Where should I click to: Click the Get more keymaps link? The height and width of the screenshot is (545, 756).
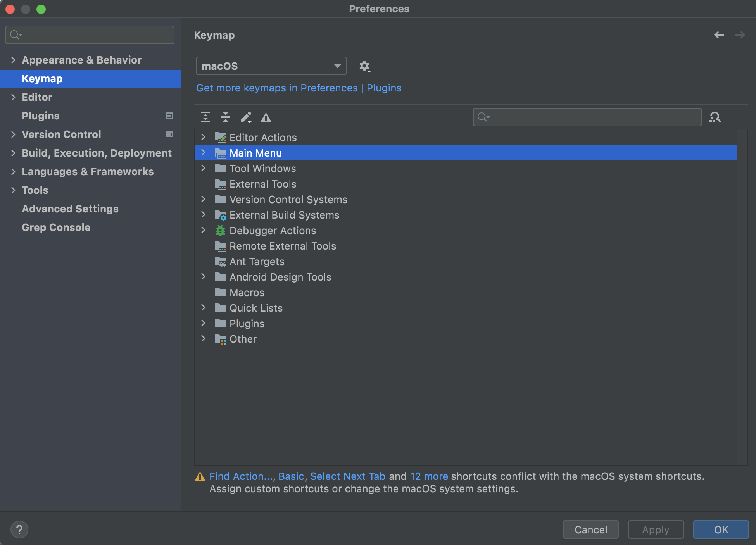tap(299, 88)
